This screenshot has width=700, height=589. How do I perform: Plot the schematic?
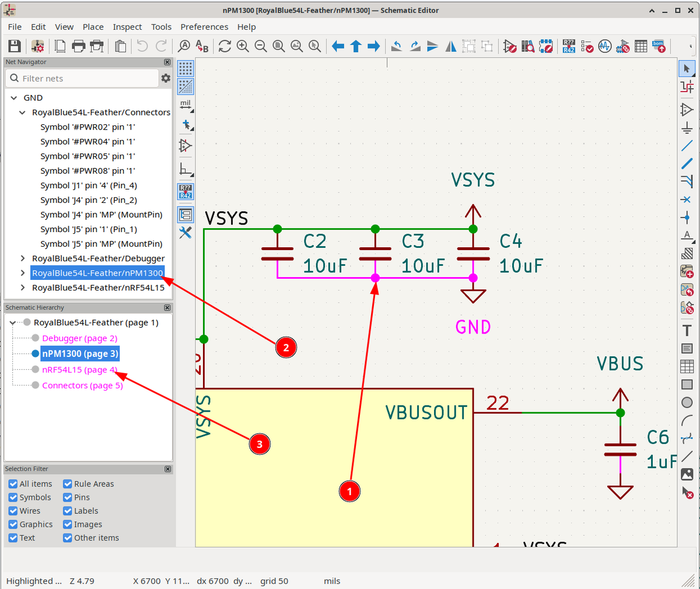tap(97, 46)
